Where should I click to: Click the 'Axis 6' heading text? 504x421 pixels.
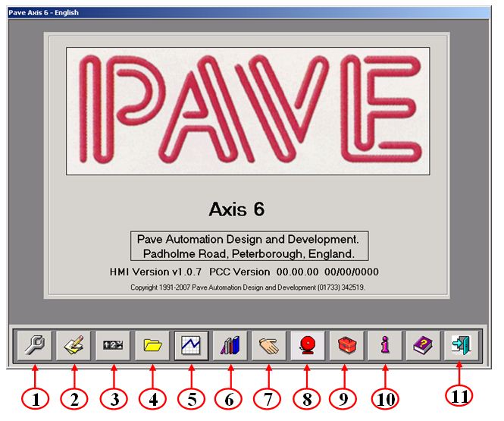[237, 209]
